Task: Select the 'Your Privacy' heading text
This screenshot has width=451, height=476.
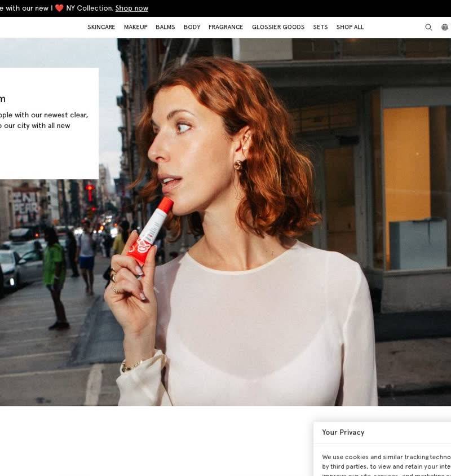Action: click(343, 432)
